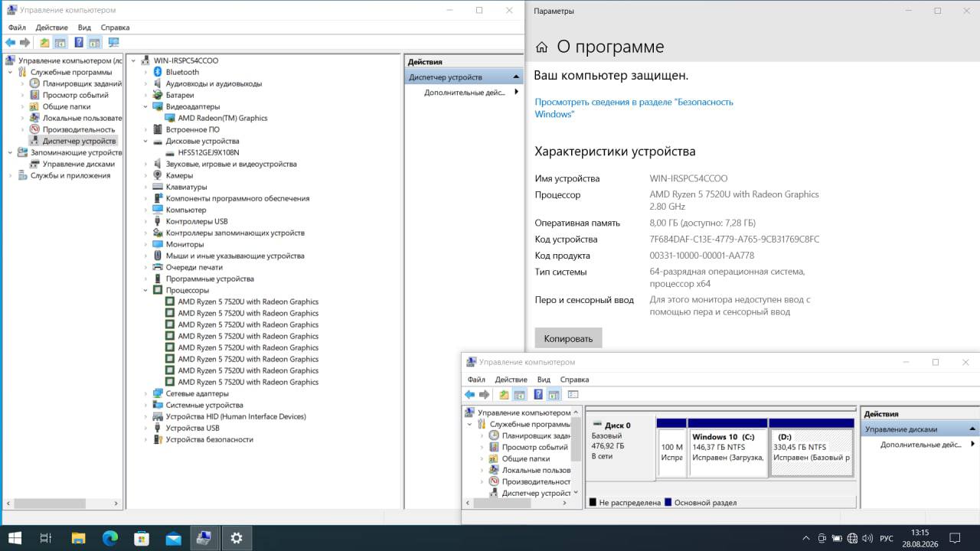Open File Explorer from taskbar

[78, 538]
